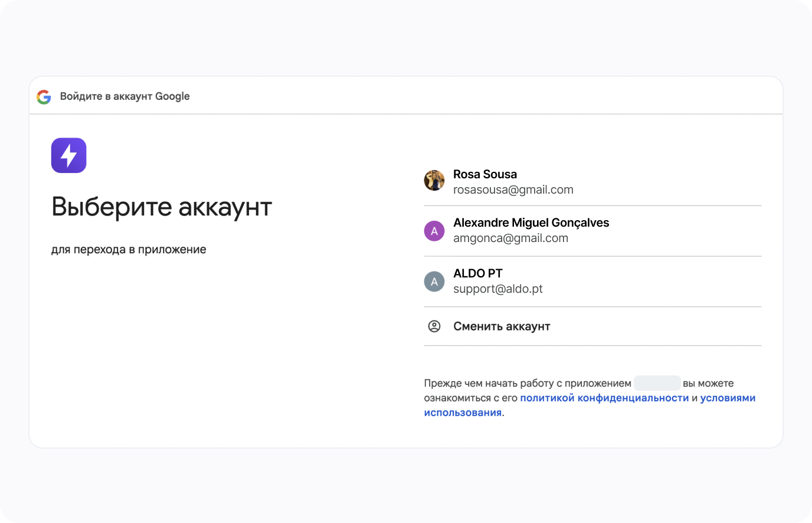Click the Google logo in the header
This screenshot has width=812, height=523.
tap(44, 97)
